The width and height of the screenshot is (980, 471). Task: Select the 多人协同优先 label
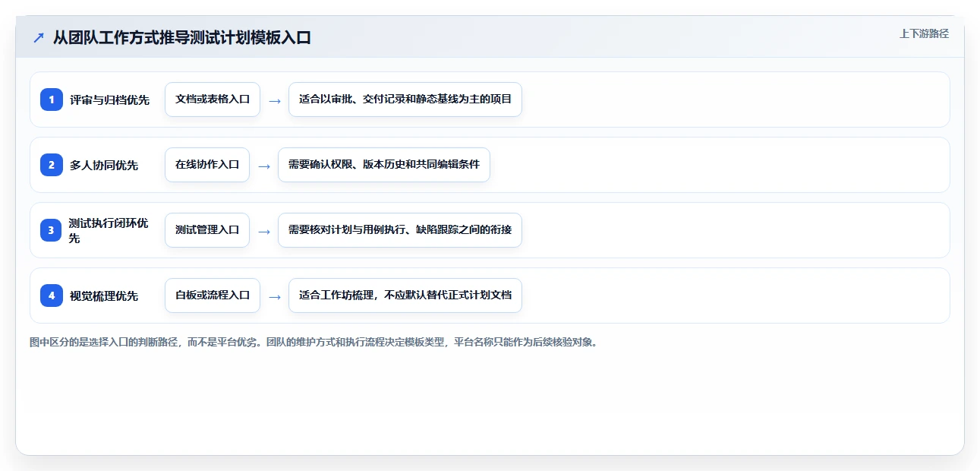pyautogui.click(x=104, y=166)
